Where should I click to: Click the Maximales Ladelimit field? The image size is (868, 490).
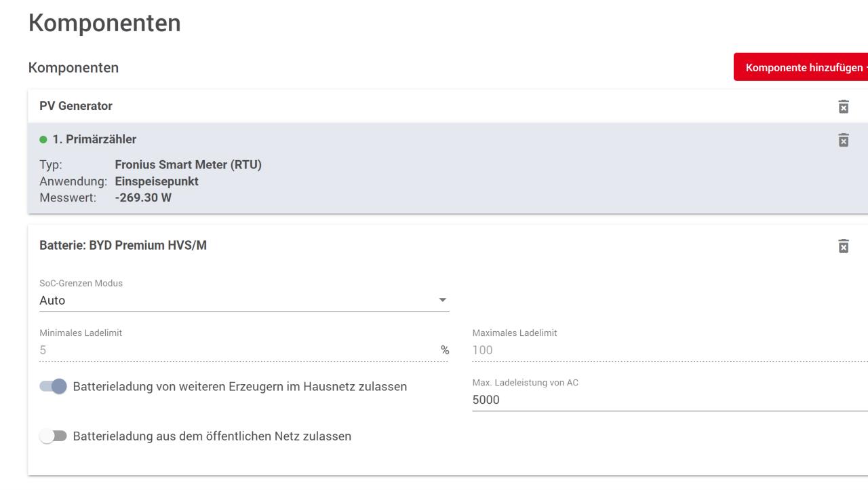click(670, 350)
